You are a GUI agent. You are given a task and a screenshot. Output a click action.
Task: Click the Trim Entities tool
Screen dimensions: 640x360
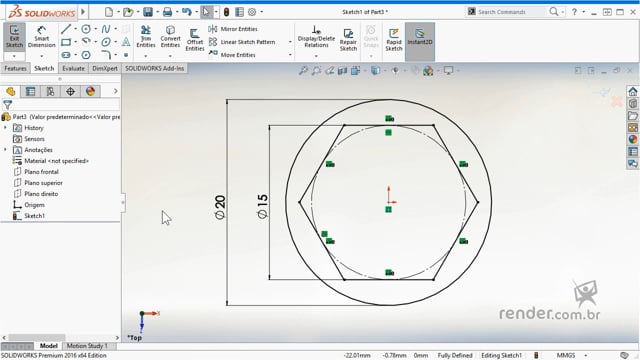click(x=146, y=37)
